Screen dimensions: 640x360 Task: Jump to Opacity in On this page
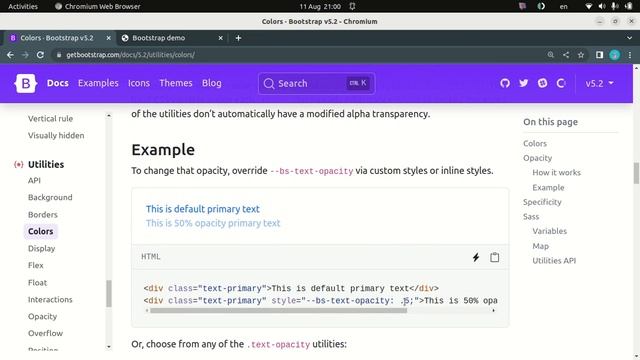pos(537,158)
